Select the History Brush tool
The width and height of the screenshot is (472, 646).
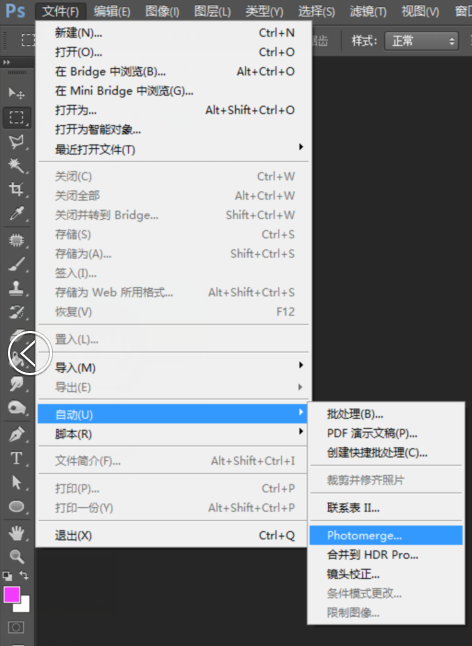(16, 311)
